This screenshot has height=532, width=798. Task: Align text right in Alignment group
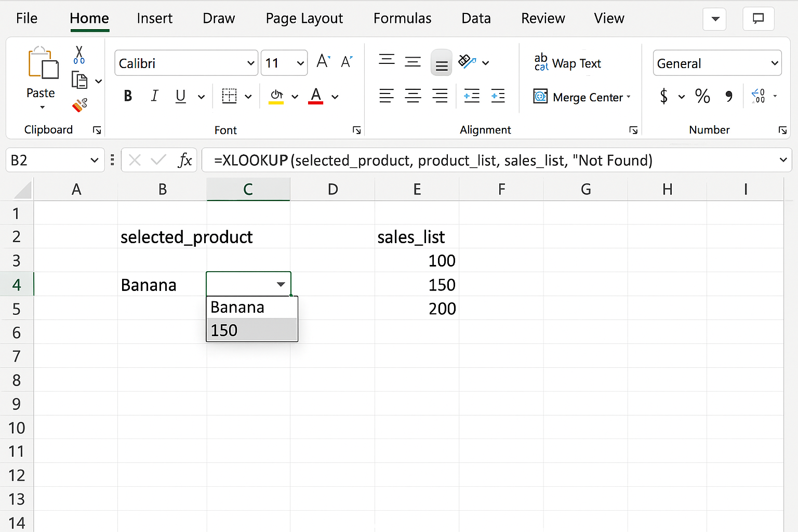click(440, 96)
